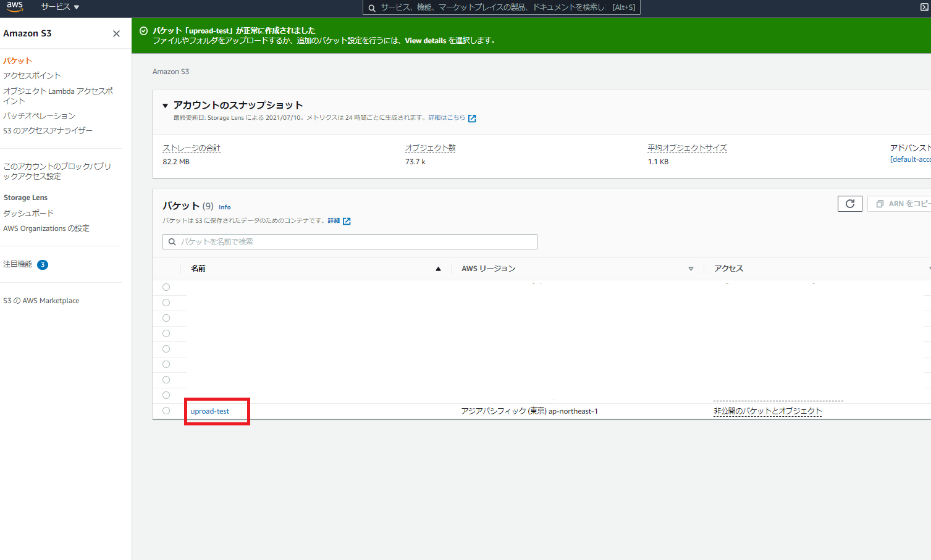931x560 pixels.
Task: Click the オブジェクト数 label
Action: pos(431,148)
